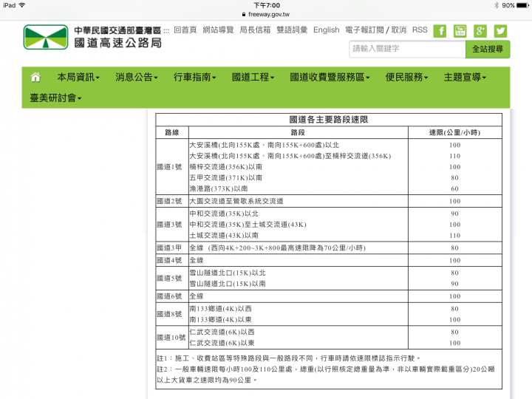532x399 pixels.
Task: Open the 國道工程 dropdown menu
Action: (253, 78)
